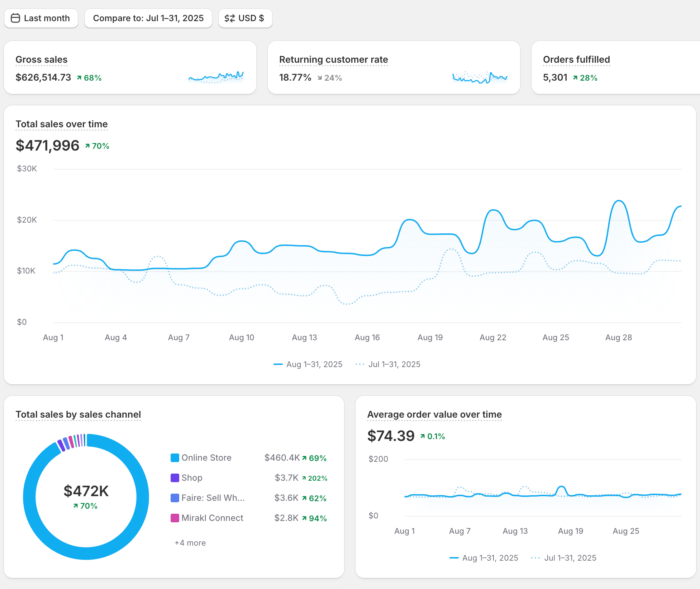The width and height of the screenshot is (700, 589).
Task: Open the Compare to Jul 1–31 dropdown
Action: [x=148, y=18]
